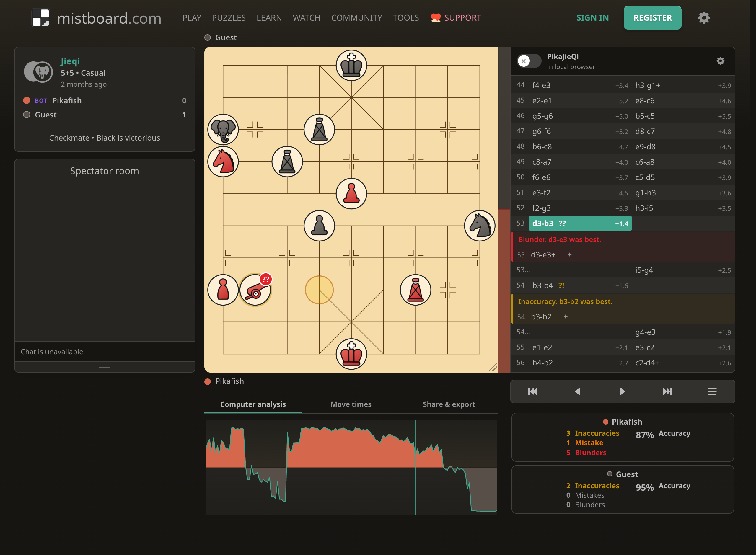Click the evaluation gauge bar beside board
This screenshot has height=555, width=756.
(x=504, y=209)
